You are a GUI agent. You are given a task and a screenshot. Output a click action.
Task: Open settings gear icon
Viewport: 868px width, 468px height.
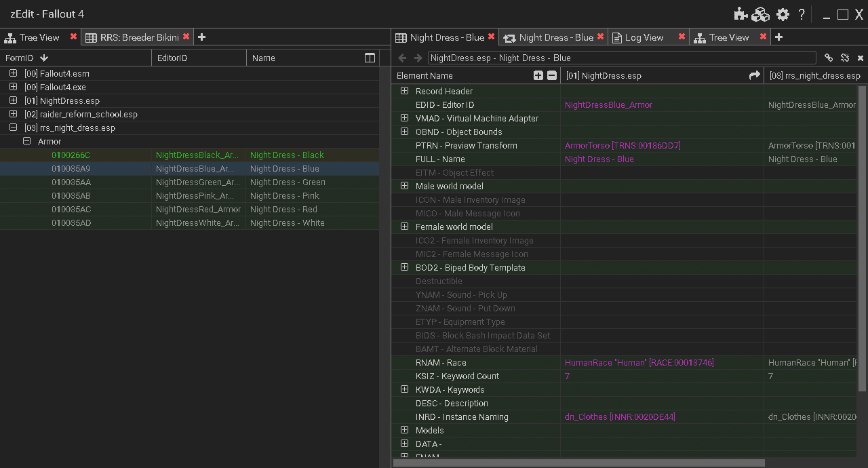(x=783, y=14)
